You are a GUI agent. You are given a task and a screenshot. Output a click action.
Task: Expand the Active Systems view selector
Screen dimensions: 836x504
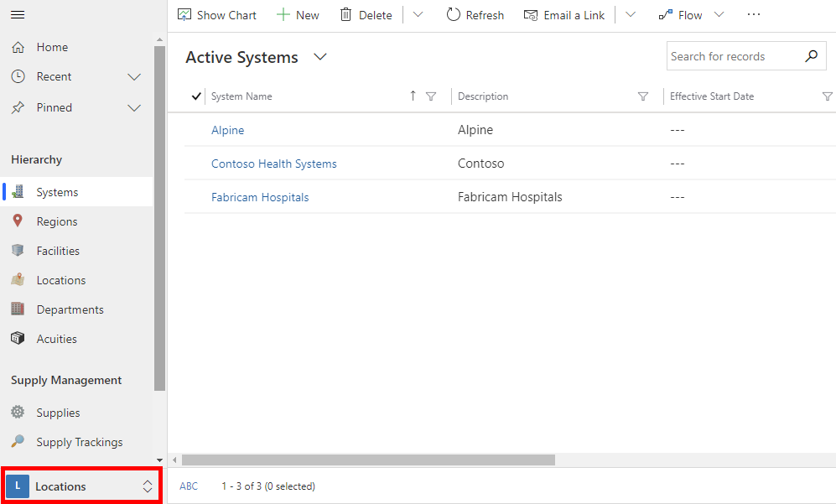[320, 56]
